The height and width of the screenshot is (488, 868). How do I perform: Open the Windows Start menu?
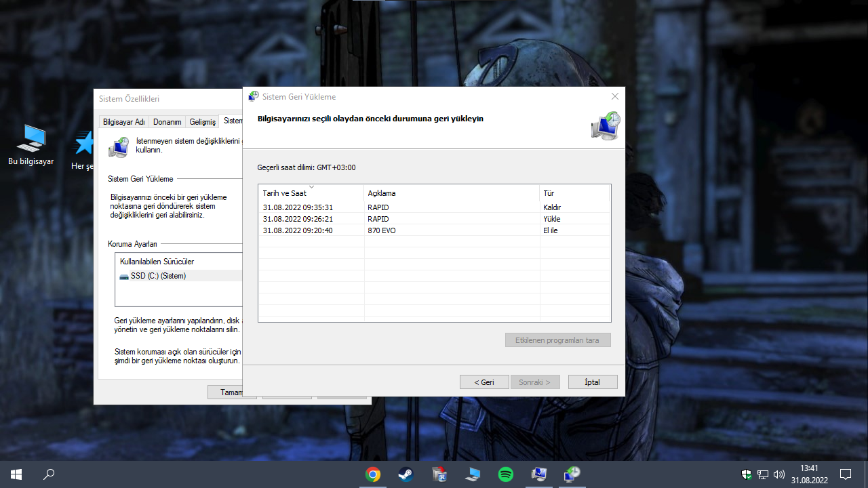coord(16,474)
